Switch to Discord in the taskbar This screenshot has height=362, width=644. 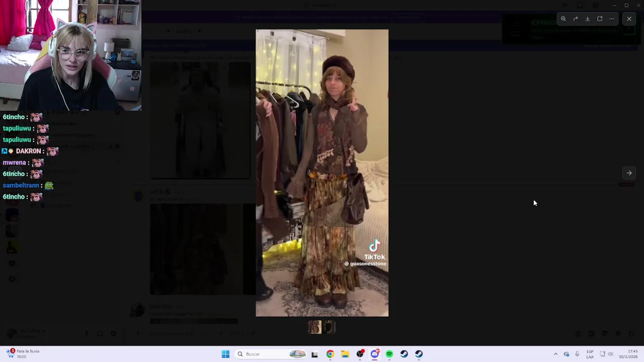tap(375, 354)
